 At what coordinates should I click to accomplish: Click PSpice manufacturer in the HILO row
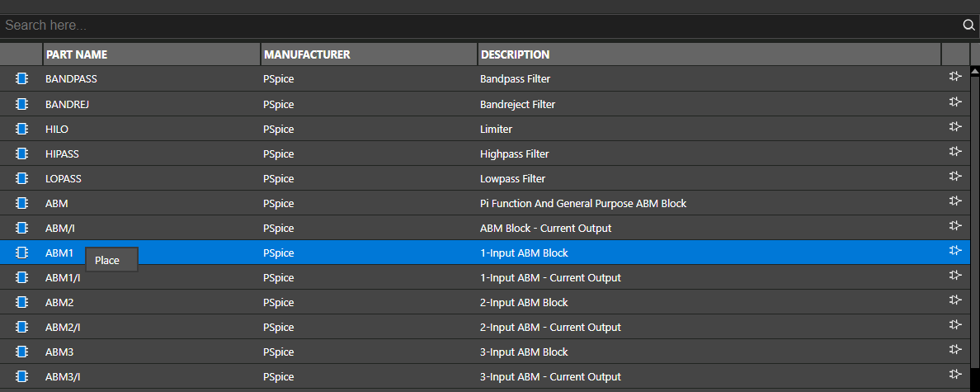coord(279,129)
